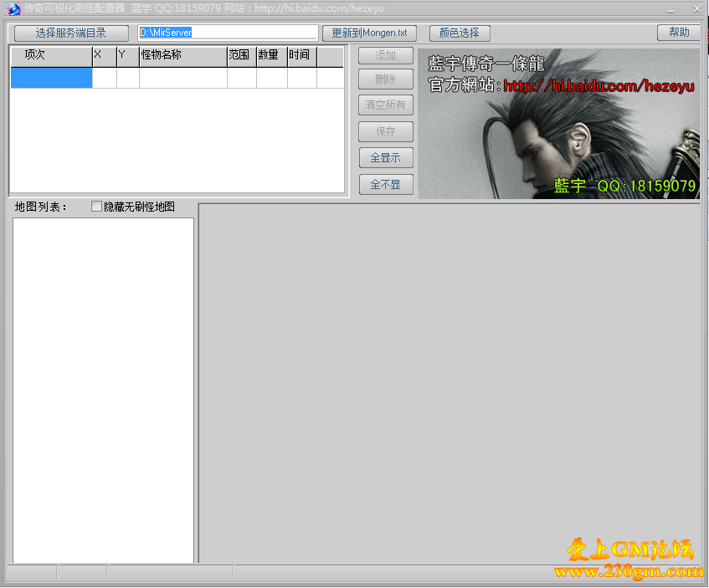
Task: Select the 项次 column header
Action: pos(52,56)
